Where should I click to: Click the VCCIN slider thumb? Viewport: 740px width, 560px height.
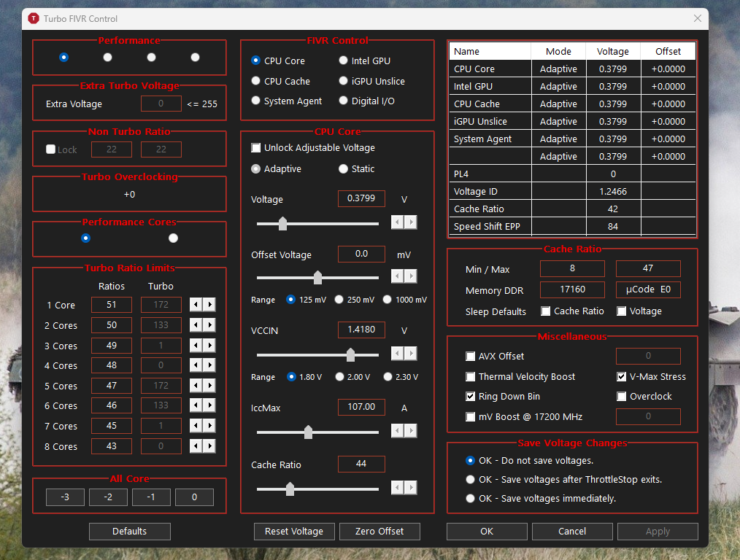350,354
